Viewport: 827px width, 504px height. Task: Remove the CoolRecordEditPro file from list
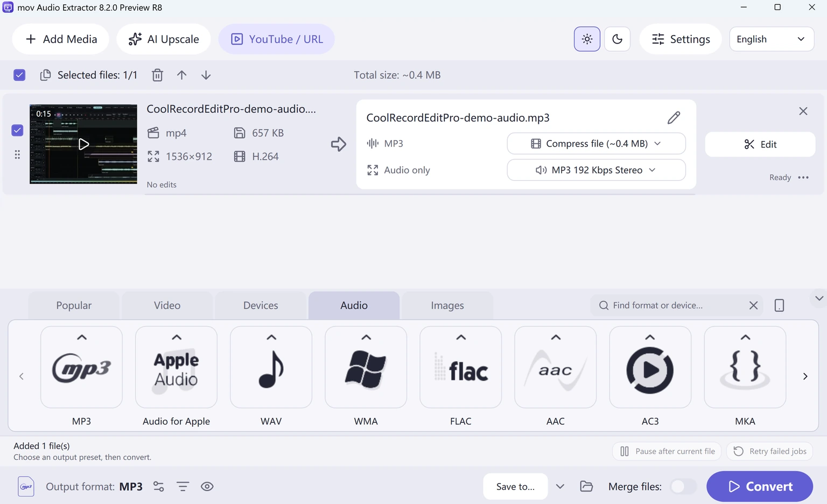pyautogui.click(x=803, y=111)
